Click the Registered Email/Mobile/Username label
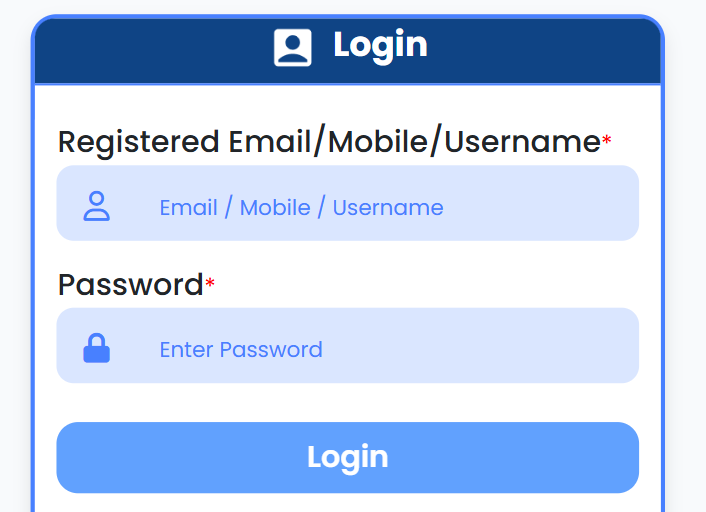 [x=328, y=142]
